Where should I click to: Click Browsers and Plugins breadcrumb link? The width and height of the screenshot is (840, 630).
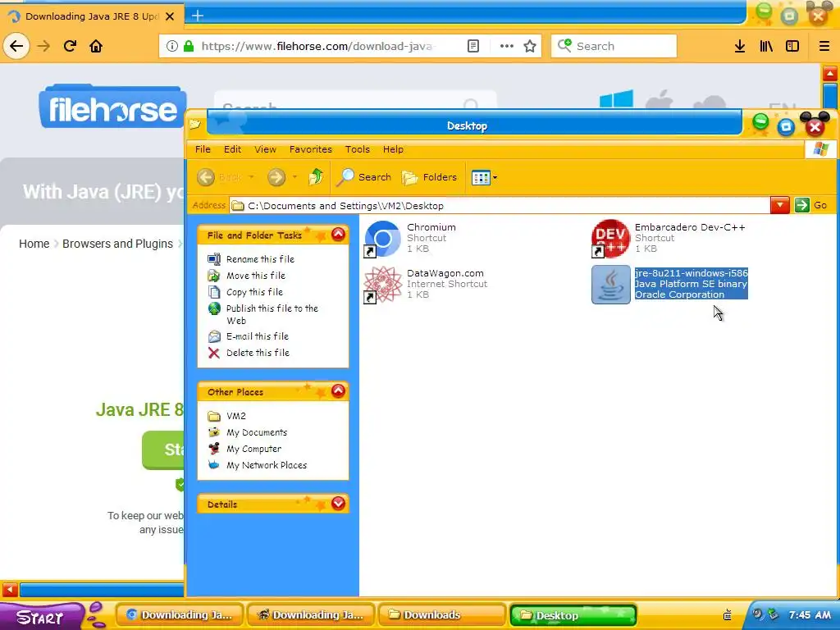click(x=117, y=244)
